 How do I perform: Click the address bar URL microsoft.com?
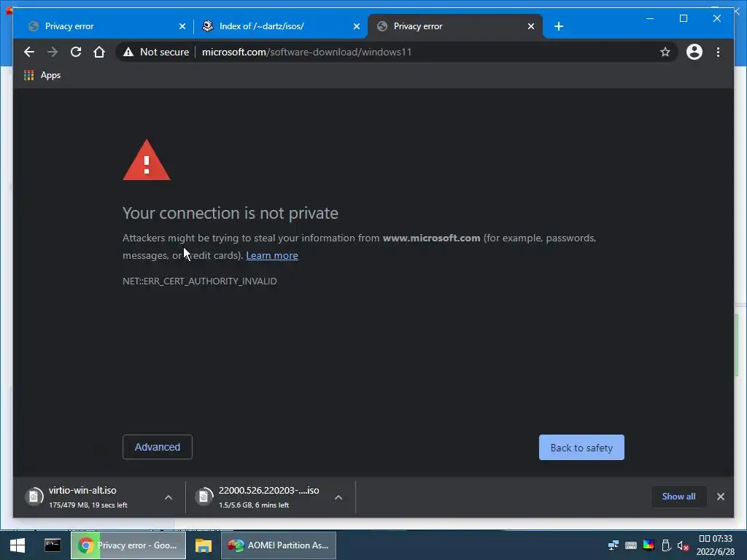click(307, 52)
